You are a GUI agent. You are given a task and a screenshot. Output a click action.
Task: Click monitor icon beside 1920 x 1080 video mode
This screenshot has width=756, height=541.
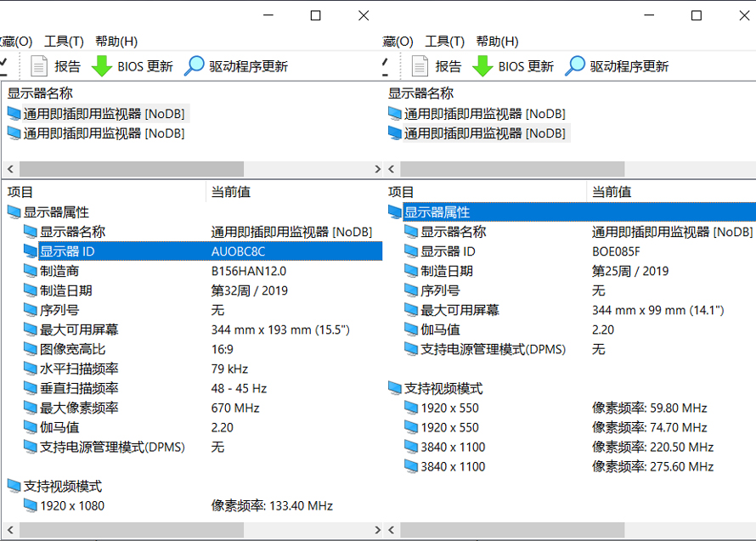pyautogui.click(x=31, y=505)
